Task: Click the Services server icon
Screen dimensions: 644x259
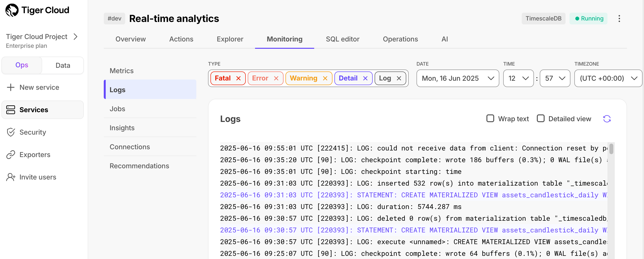Action: (x=11, y=110)
